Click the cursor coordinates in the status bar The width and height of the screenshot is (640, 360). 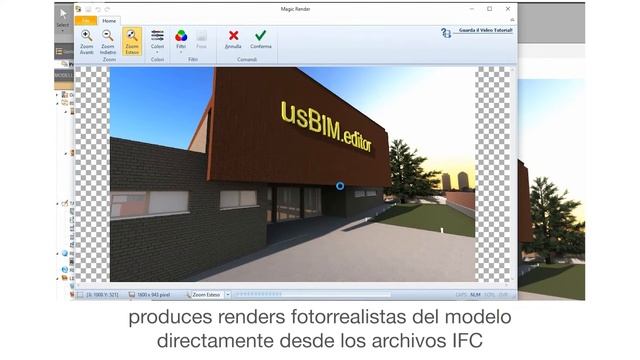pos(102,295)
